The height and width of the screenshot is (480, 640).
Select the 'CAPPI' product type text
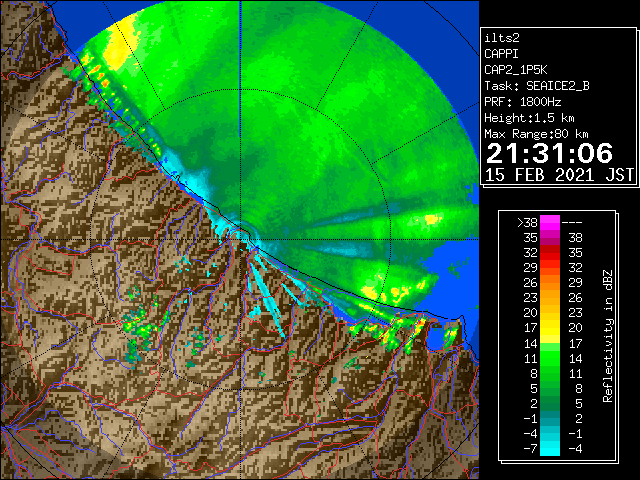(x=501, y=54)
